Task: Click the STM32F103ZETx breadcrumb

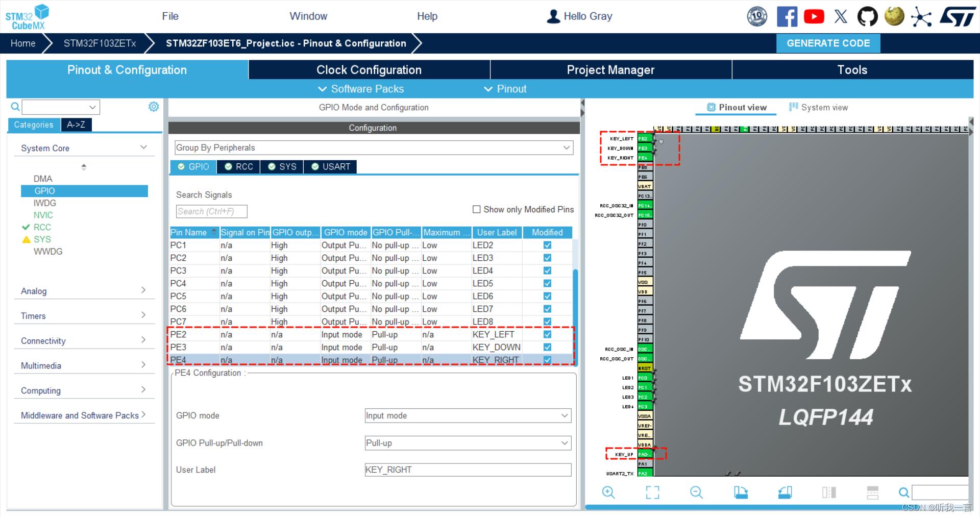Action: coord(100,43)
